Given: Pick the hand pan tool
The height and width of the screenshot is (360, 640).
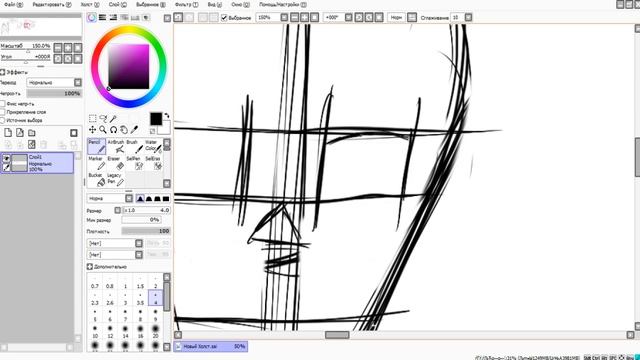Looking at the screenshot, I should pyautogui.click(x=124, y=129).
